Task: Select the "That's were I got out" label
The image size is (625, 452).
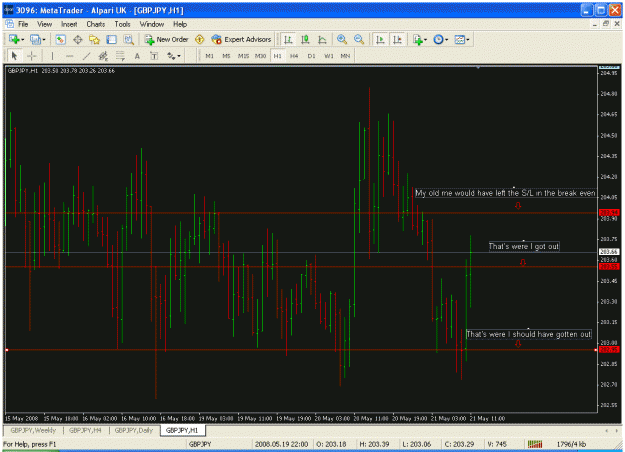Action: point(524,246)
